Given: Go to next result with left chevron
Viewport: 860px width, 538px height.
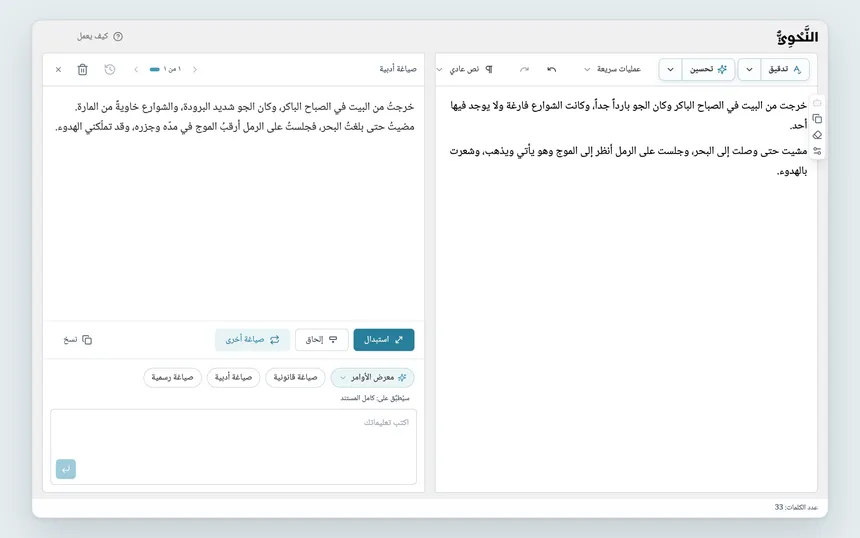Looking at the screenshot, I should pos(136,70).
